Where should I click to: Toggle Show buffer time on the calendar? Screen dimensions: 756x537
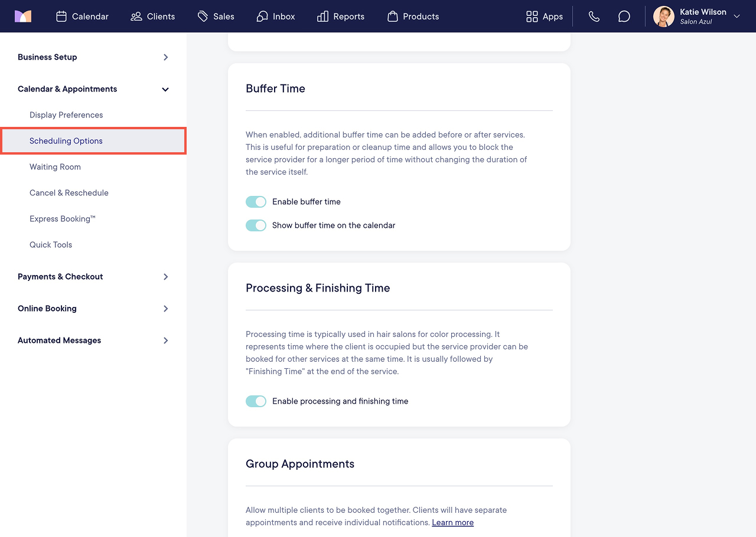point(256,225)
